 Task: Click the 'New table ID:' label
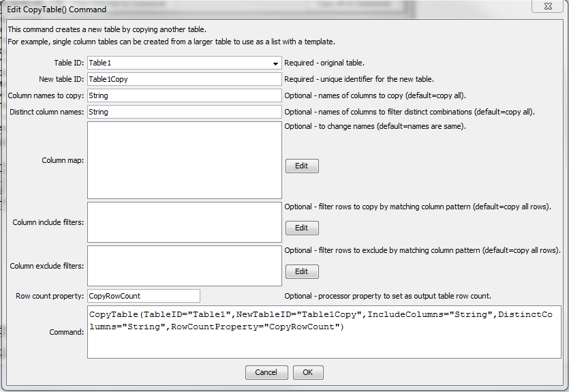pos(61,79)
